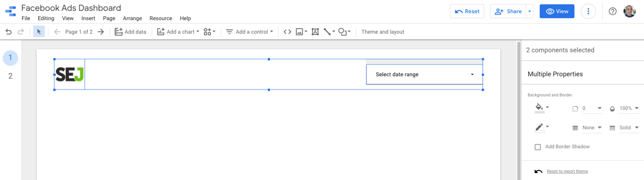Open the URL embed code icon
644x180 pixels.
click(287, 31)
